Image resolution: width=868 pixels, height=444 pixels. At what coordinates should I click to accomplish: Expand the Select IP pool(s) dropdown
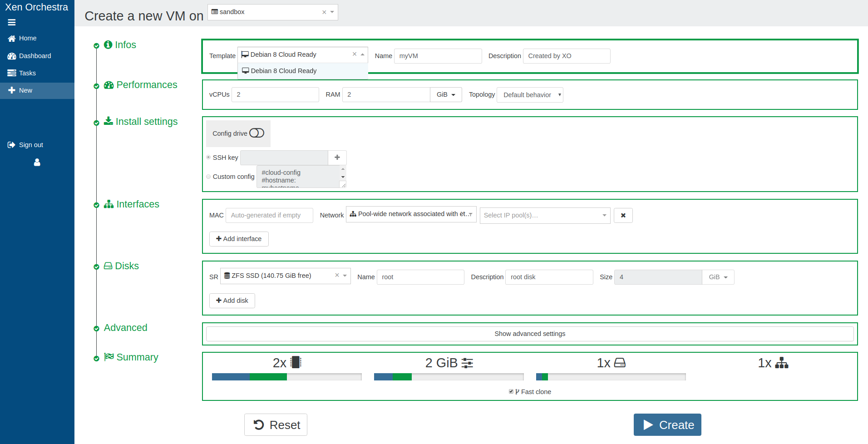click(x=545, y=215)
